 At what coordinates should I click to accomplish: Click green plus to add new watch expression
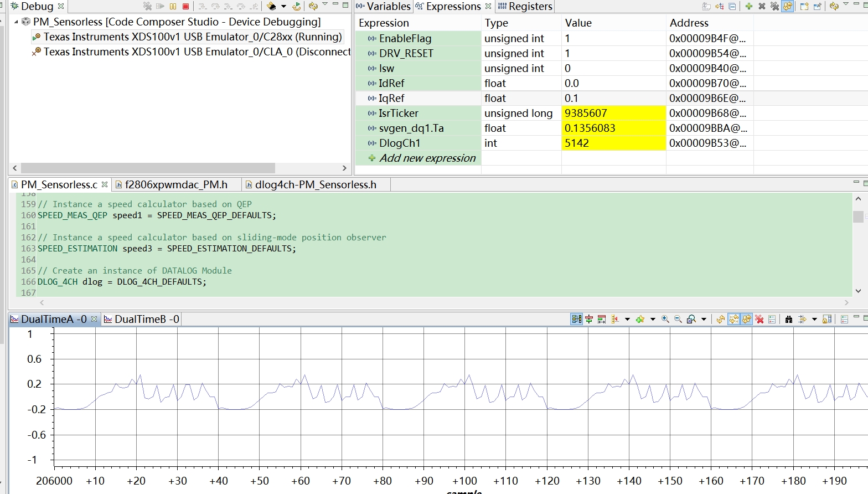point(748,7)
